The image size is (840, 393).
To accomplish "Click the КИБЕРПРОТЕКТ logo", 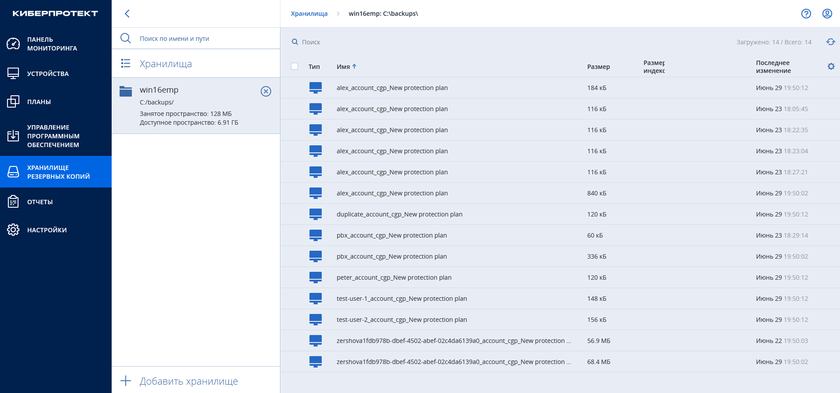I will (55, 13).
